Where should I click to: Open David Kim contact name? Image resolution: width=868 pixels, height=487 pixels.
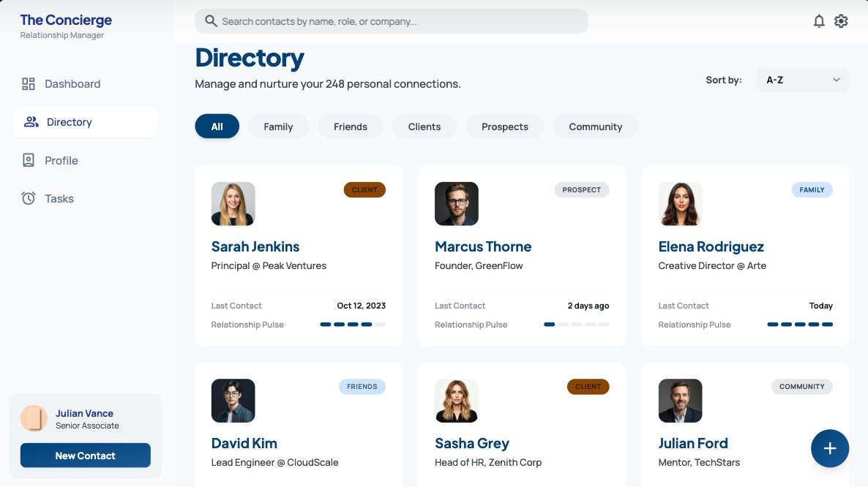(244, 443)
